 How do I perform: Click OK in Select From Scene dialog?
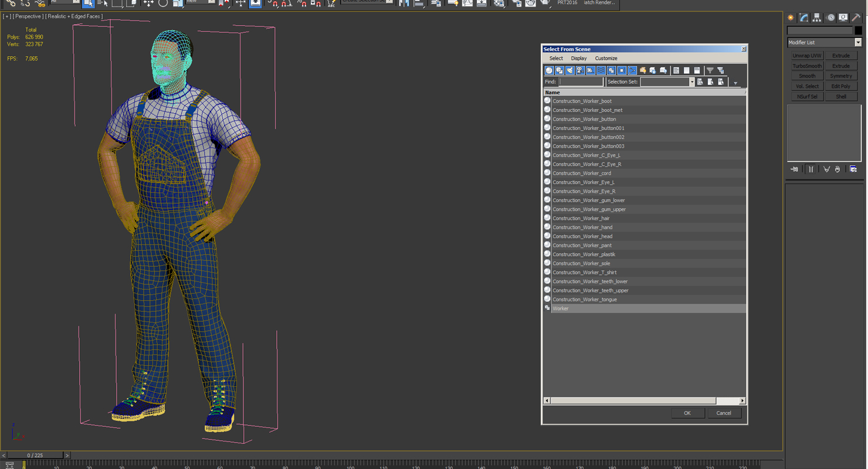pos(687,413)
